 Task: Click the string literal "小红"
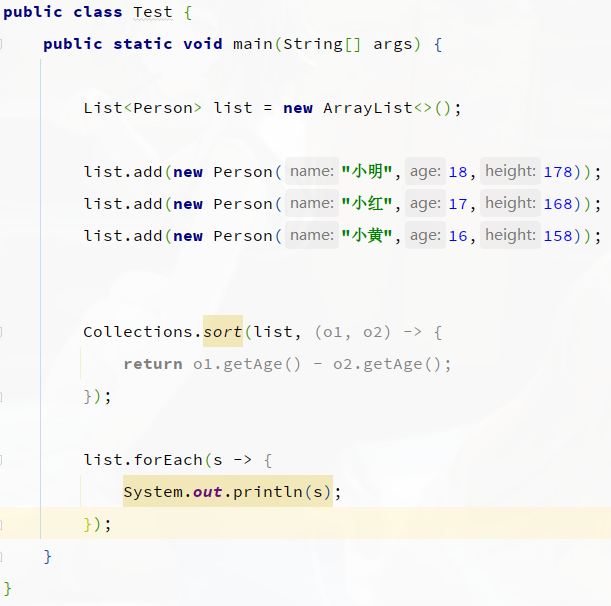click(x=367, y=204)
